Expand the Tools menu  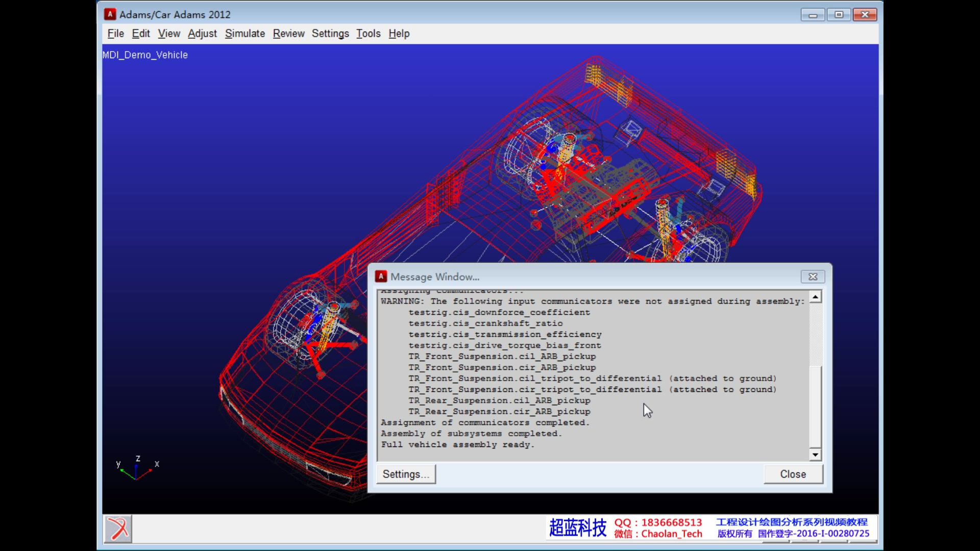(x=368, y=34)
